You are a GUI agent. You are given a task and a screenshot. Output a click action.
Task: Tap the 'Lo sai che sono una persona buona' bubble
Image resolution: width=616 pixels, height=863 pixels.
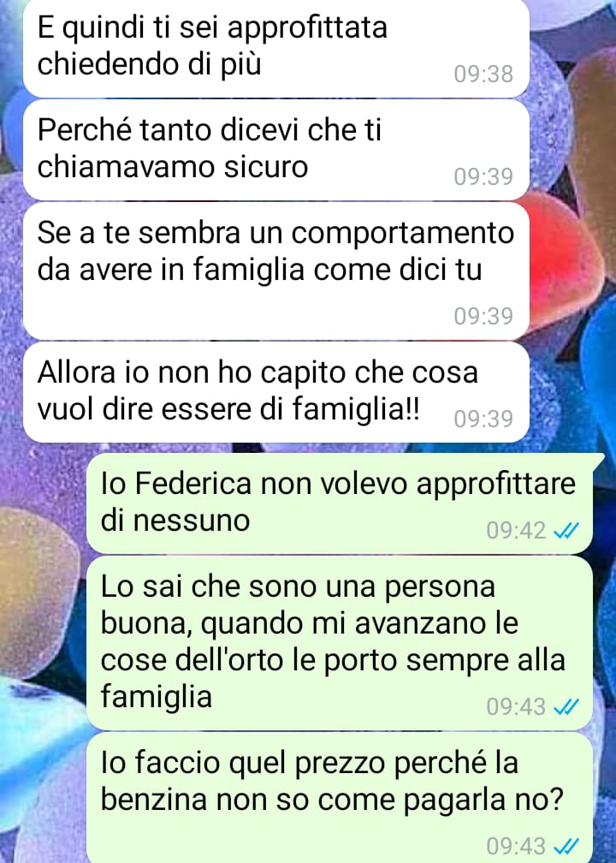coord(340,643)
